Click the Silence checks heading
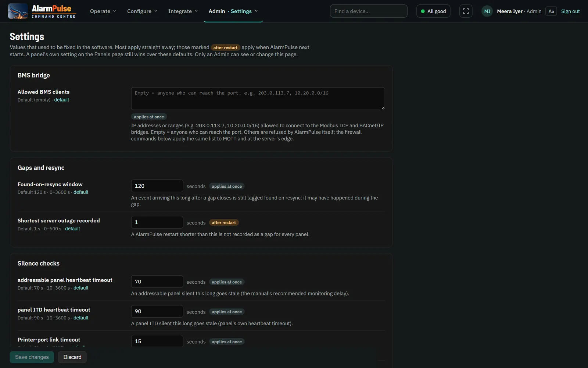 pos(39,263)
